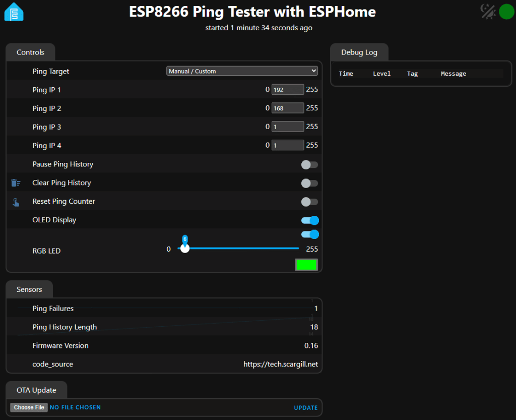Click the Ping Failures sensor row
The width and height of the screenshot is (516, 420).
click(164, 309)
